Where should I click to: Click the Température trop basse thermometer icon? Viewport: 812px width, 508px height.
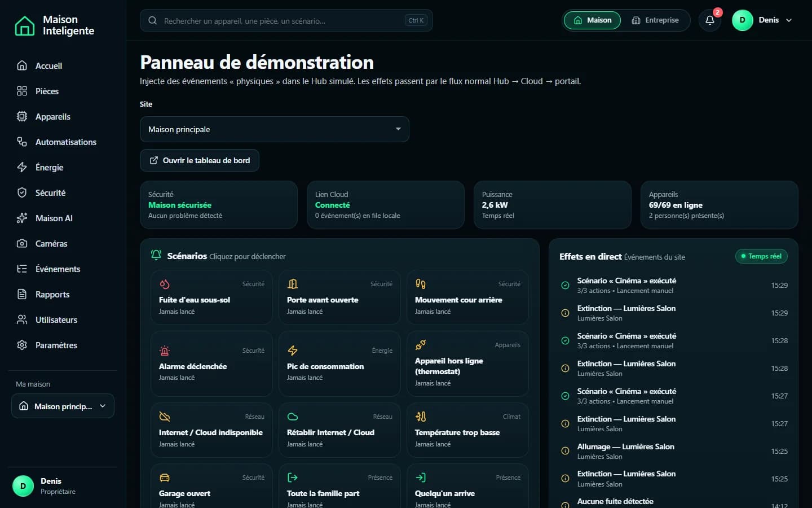coord(421,417)
